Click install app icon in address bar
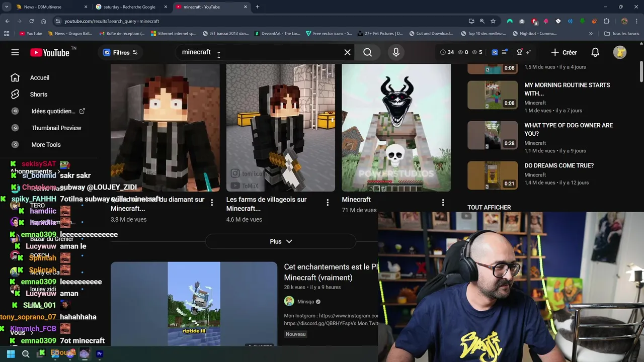Image resolution: width=644 pixels, height=362 pixels. (x=471, y=21)
